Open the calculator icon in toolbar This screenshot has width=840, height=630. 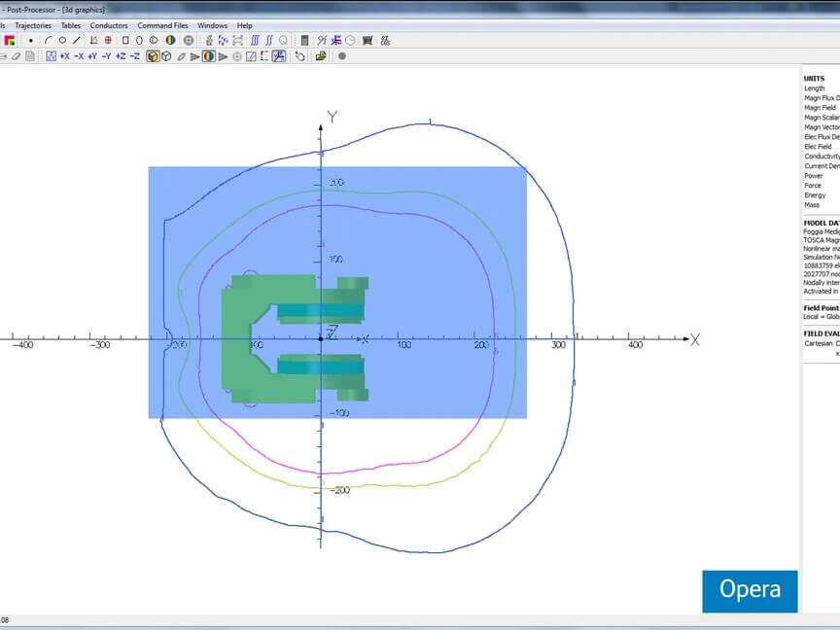click(x=304, y=41)
